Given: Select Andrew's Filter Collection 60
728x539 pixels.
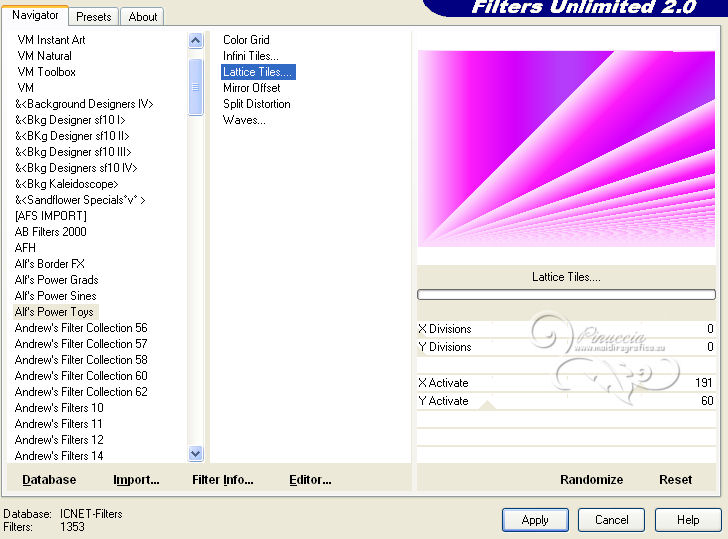Looking at the screenshot, I should pyautogui.click(x=81, y=376).
